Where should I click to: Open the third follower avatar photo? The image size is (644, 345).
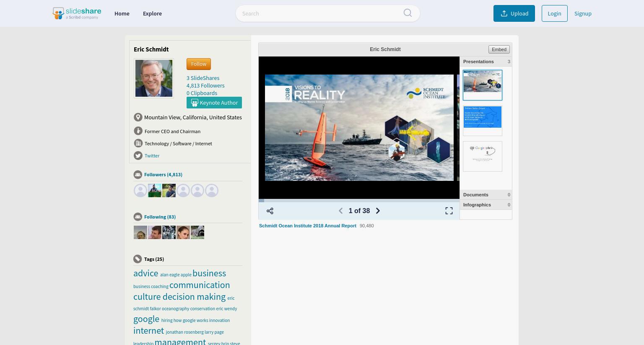click(169, 191)
